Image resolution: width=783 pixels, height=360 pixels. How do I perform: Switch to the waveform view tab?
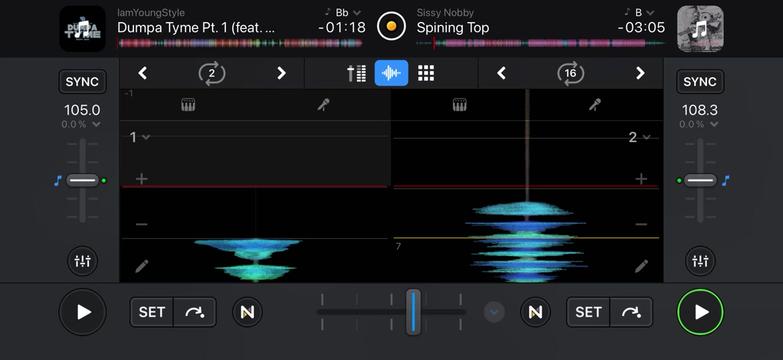pos(392,73)
